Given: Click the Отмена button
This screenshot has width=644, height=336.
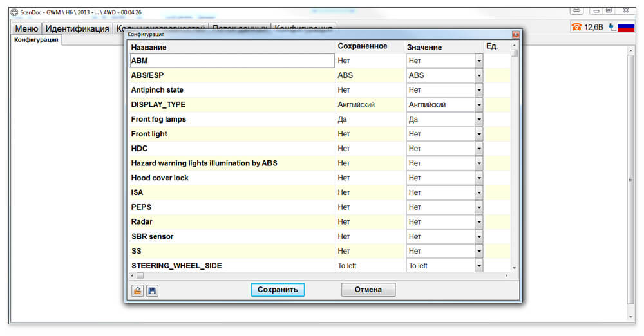Looking at the screenshot, I should tap(368, 290).
